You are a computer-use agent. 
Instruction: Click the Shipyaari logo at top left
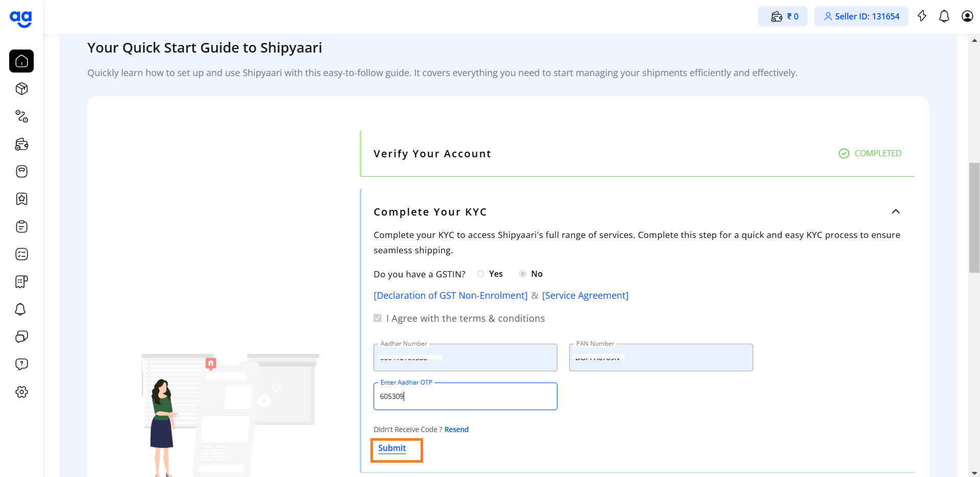point(21,19)
